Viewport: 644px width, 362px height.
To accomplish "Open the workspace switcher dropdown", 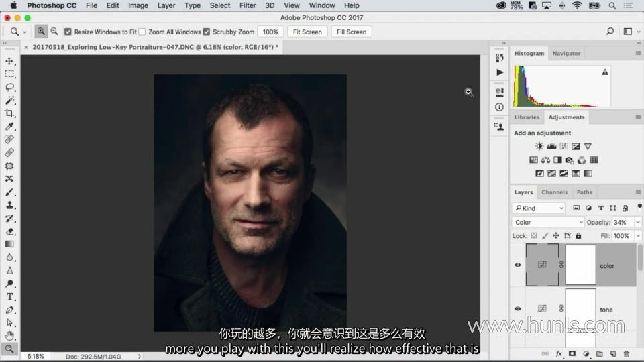I will 631,32.
